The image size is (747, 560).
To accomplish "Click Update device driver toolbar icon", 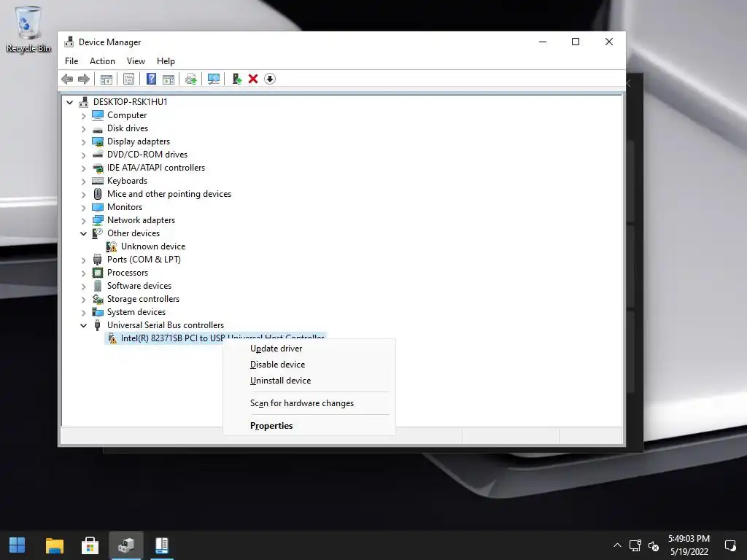I will [190, 79].
